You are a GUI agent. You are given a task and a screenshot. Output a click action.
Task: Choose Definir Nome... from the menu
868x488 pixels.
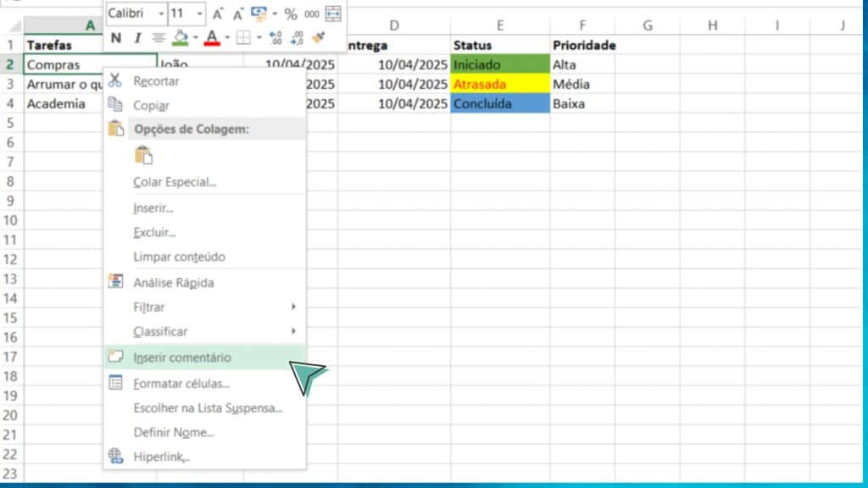(x=205, y=432)
